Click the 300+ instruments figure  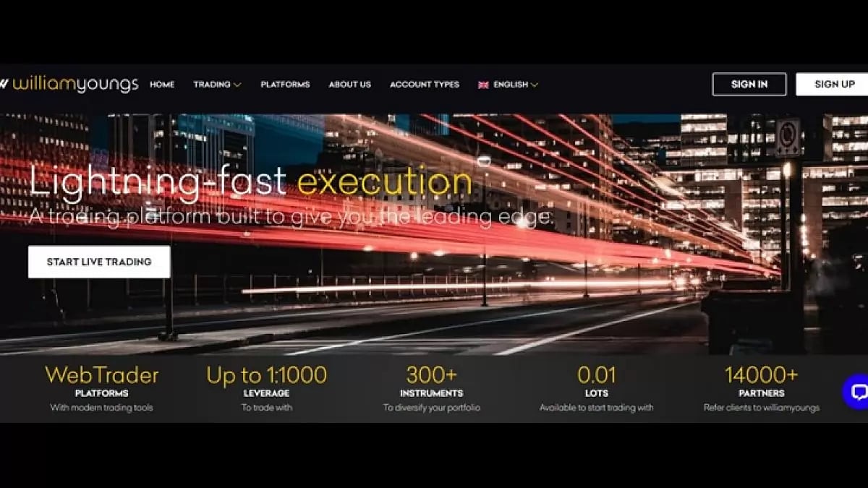(x=431, y=375)
